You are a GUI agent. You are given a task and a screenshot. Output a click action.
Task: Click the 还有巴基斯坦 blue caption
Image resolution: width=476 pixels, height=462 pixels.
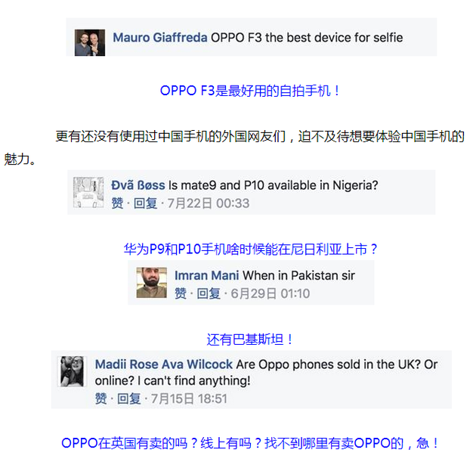[x=250, y=340]
